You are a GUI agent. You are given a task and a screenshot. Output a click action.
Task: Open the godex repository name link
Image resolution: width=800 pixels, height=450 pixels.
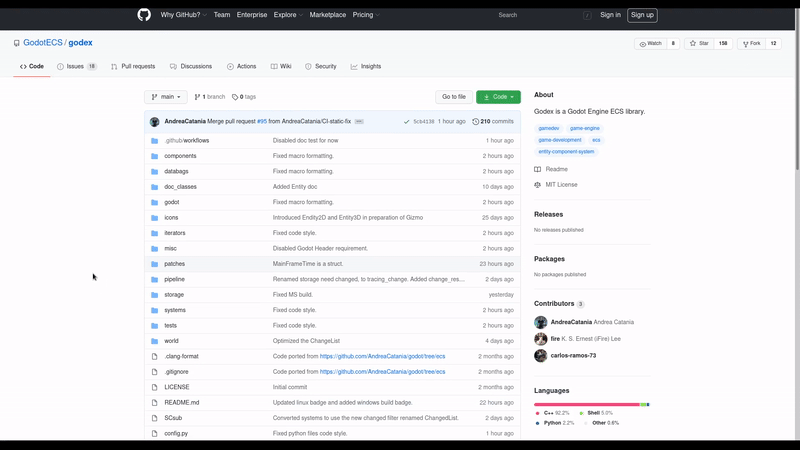80,43
